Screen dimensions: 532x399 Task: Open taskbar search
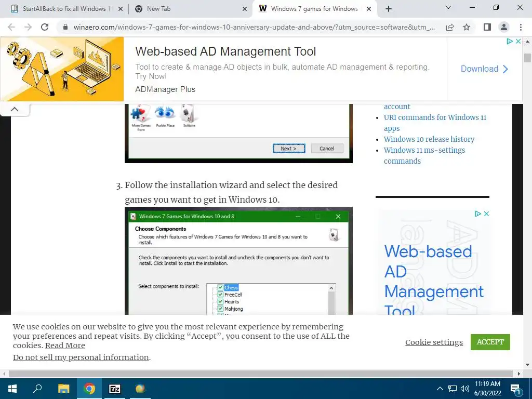coord(37,389)
